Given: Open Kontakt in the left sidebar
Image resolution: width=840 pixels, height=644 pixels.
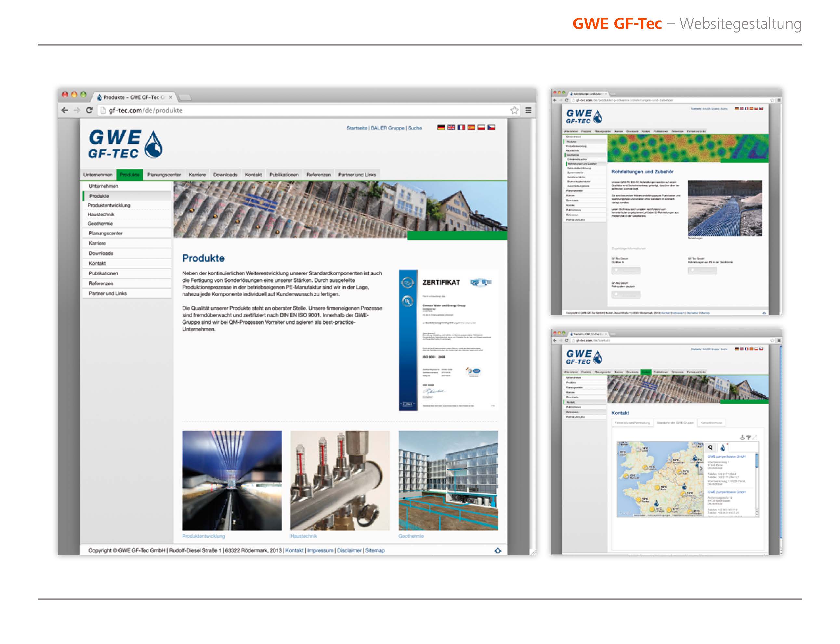Looking at the screenshot, I should [x=127, y=263].
